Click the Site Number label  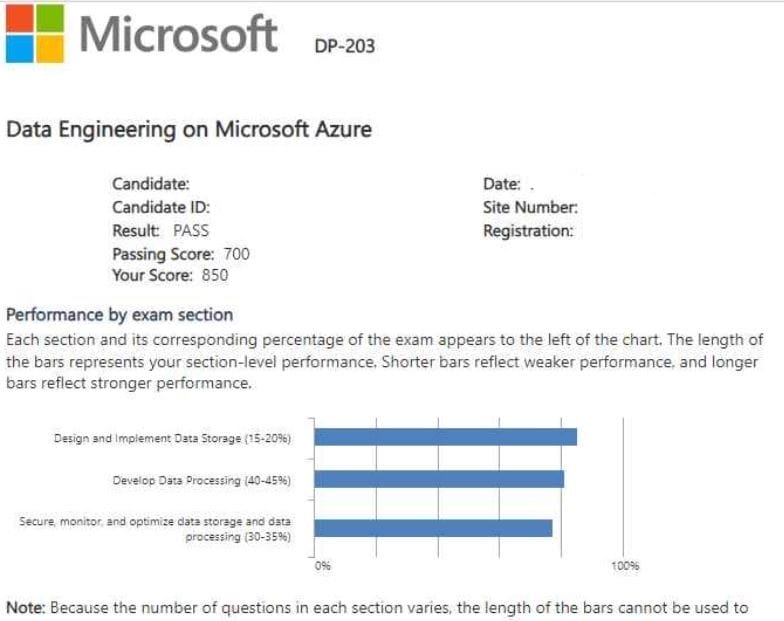point(530,207)
